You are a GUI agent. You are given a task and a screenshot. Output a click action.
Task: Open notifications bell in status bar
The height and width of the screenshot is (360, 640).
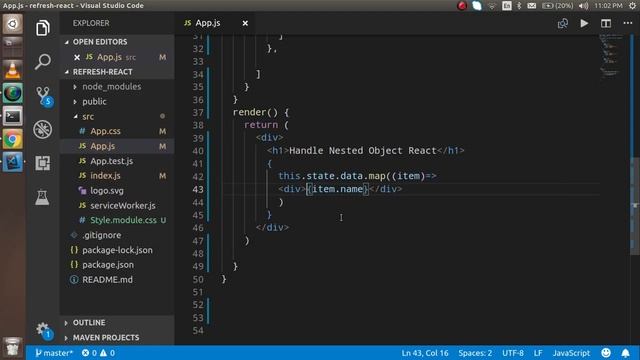pos(625,353)
